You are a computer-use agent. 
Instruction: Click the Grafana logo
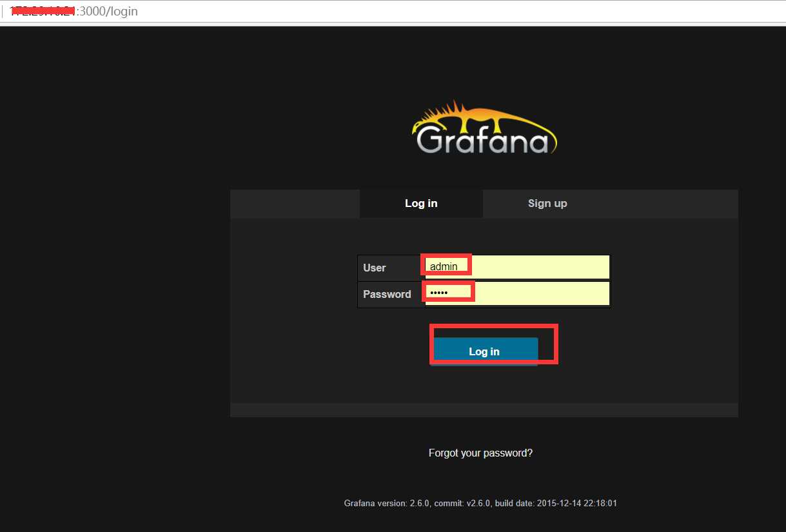[x=484, y=127]
